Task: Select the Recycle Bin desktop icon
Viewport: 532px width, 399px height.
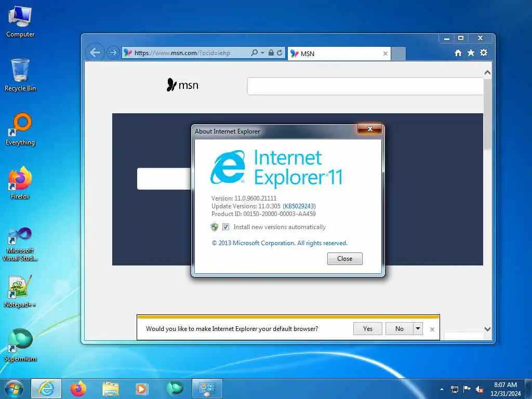Action: [20, 75]
